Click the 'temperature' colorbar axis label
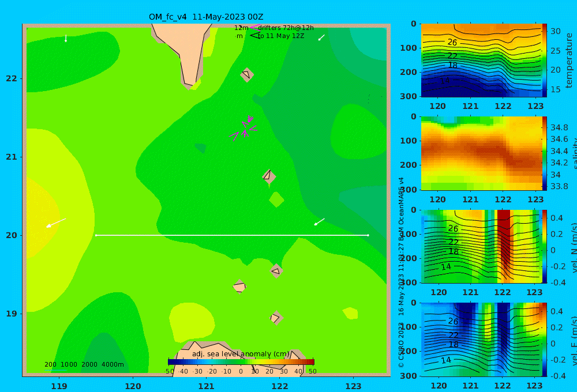The image size is (577, 392). [569, 61]
